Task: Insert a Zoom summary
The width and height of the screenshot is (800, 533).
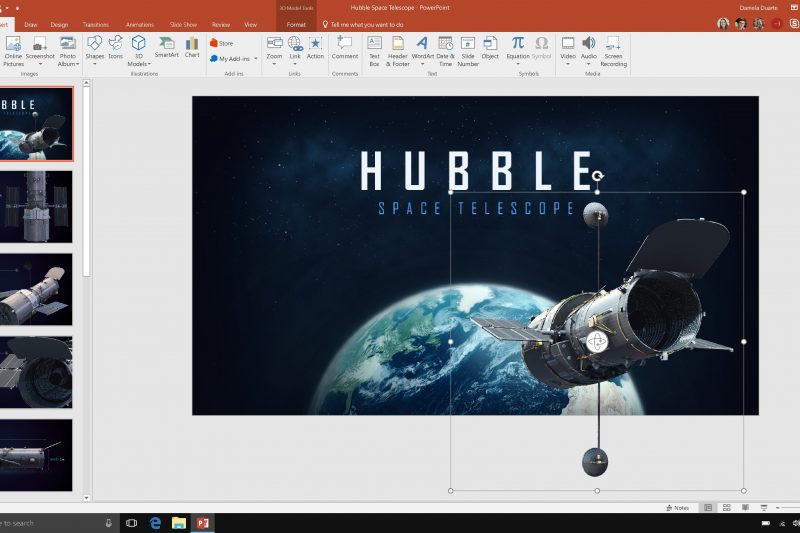Action: coord(274,48)
